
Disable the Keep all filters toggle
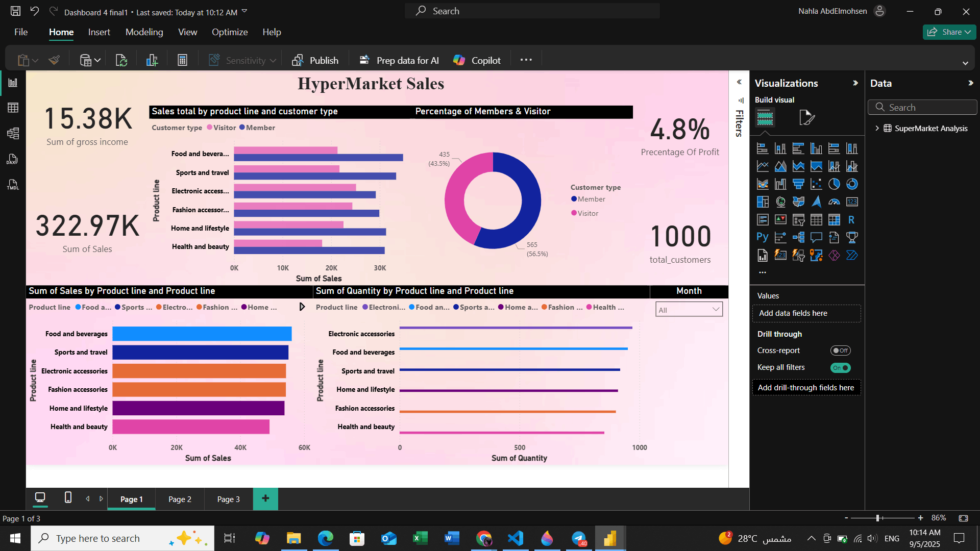tap(840, 367)
